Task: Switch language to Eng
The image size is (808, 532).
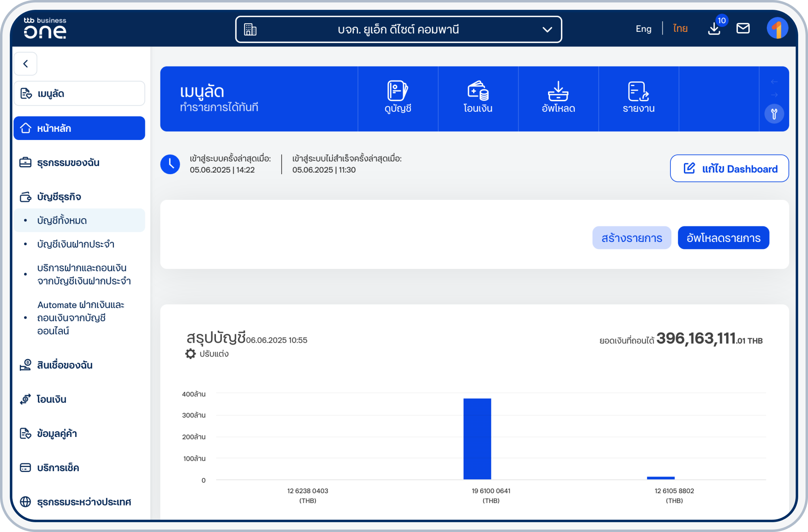Action: (643, 29)
